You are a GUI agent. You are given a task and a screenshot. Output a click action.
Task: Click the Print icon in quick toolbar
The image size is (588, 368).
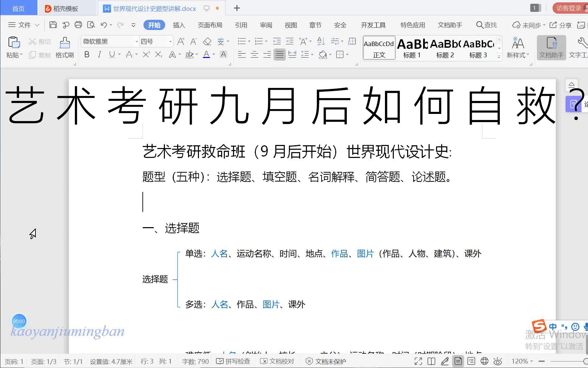pos(78,25)
